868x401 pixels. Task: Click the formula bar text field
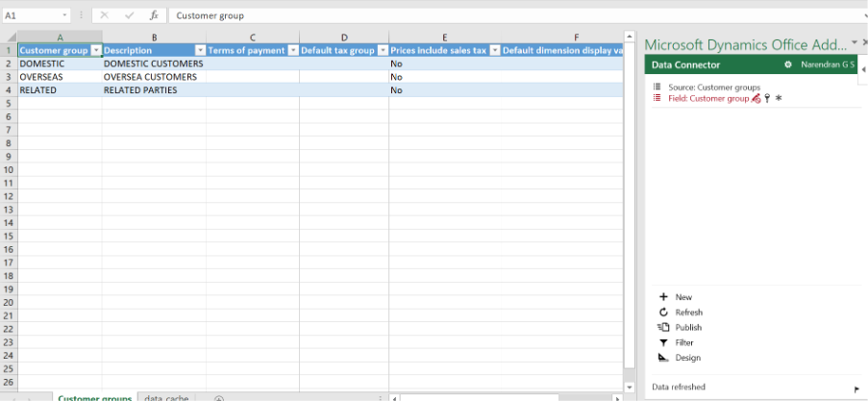[x=481, y=15]
